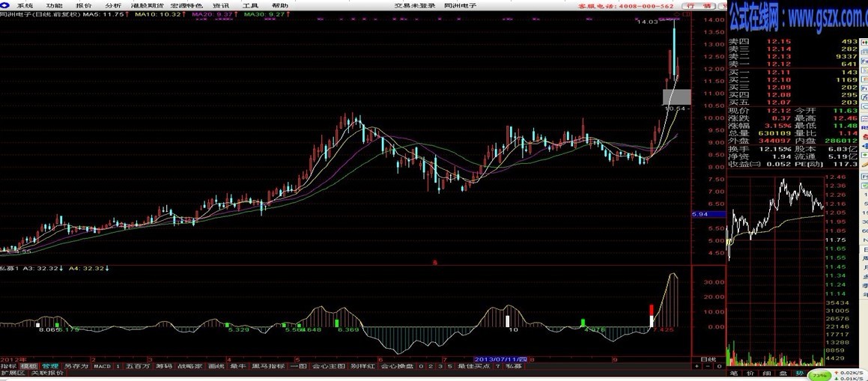
Task: Open the 工具 menu
Action: [x=251, y=5]
